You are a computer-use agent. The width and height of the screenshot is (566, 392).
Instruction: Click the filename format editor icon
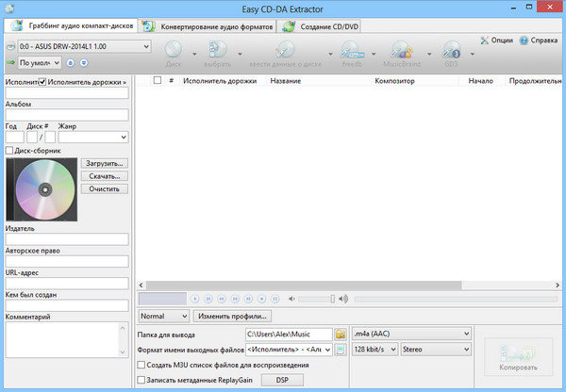(x=341, y=350)
